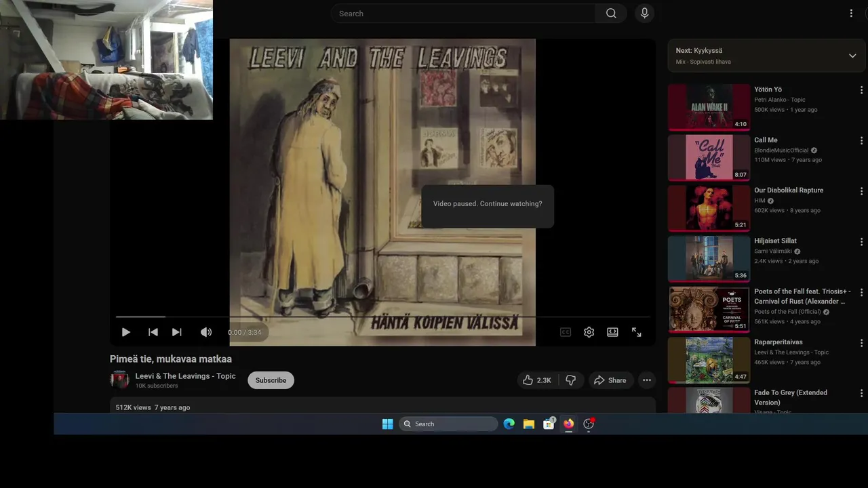The height and width of the screenshot is (488, 868).
Task: Start voice search with microphone
Action: (x=644, y=14)
